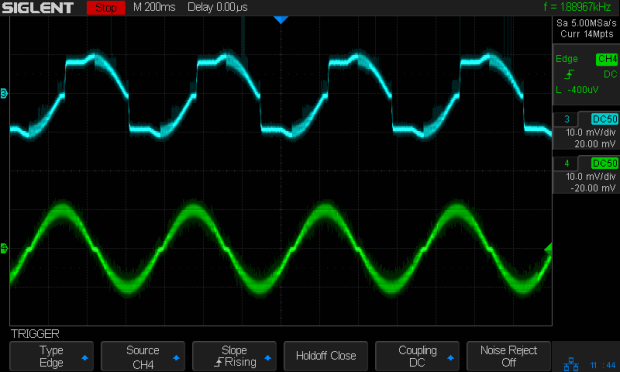Click the Edge trigger type label
620x372 pixels.
[567, 59]
